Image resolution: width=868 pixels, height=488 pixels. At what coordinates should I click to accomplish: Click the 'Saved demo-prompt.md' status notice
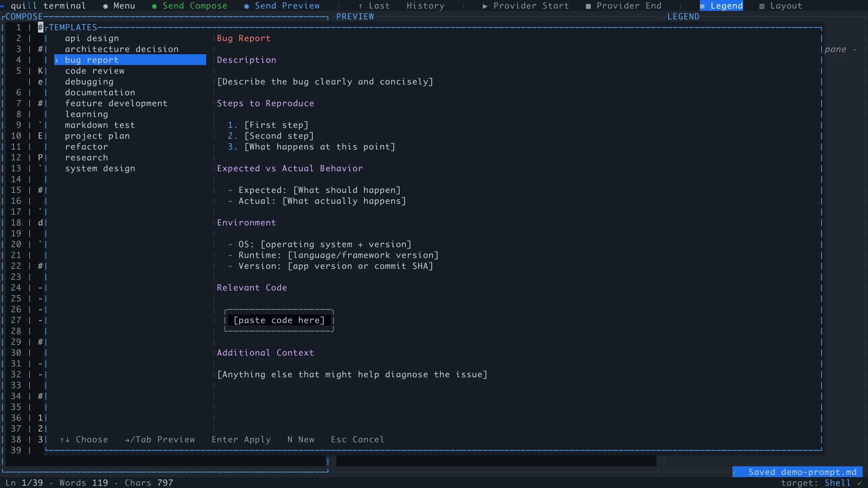(797, 472)
